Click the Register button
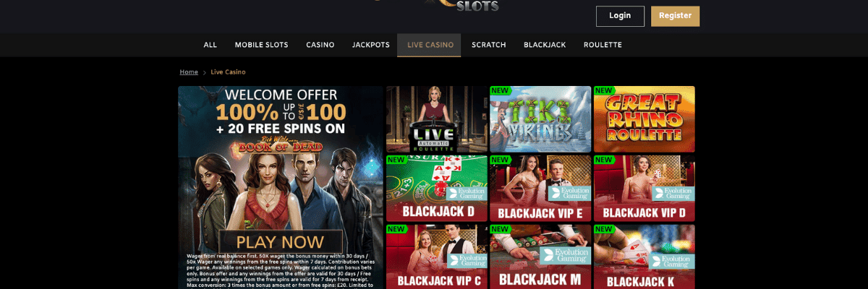868x289 pixels. point(675,16)
